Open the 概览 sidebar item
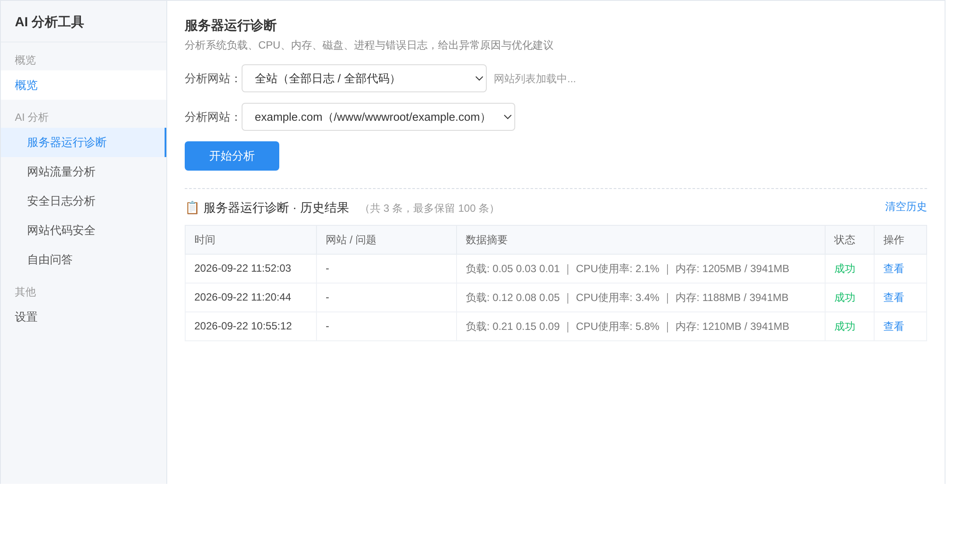The width and height of the screenshot is (963, 560). (83, 85)
